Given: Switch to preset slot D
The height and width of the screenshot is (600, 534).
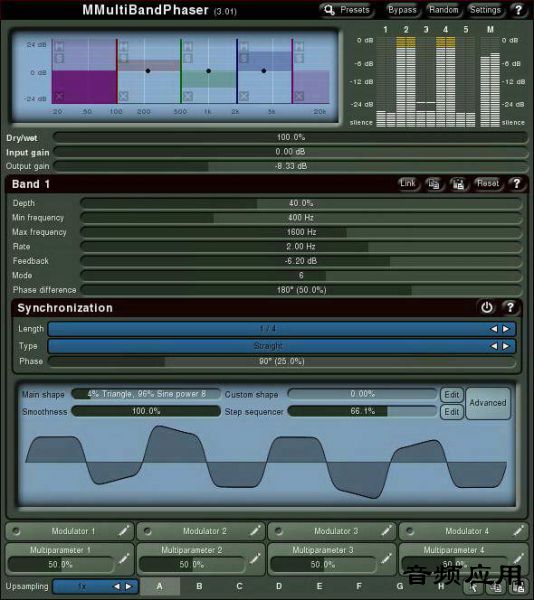Looking at the screenshot, I should click(279, 586).
